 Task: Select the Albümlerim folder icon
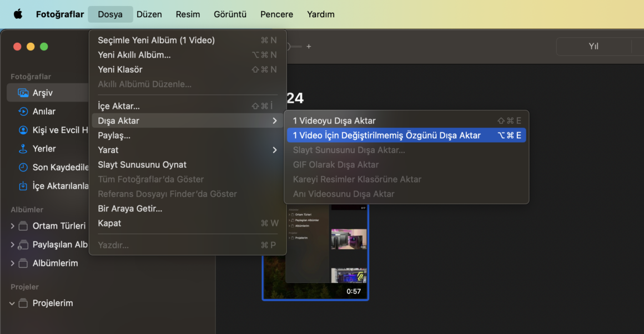point(23,263)
